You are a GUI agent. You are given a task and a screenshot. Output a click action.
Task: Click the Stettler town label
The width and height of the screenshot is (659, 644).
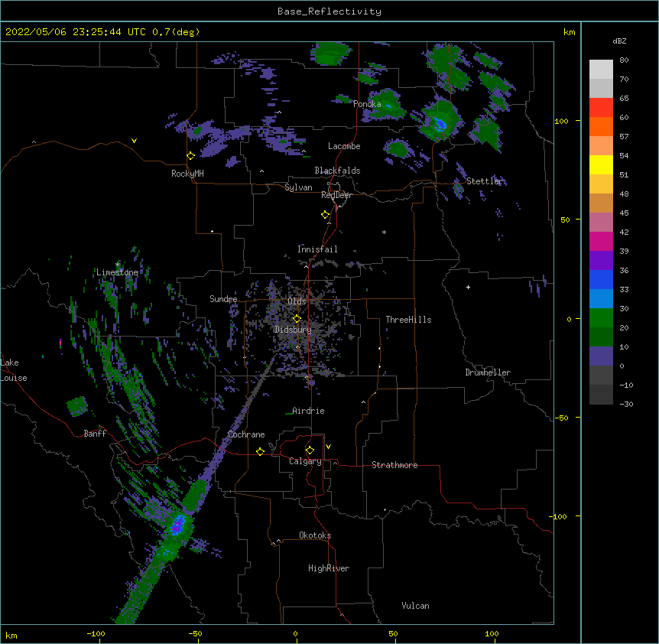coord(485,181)
